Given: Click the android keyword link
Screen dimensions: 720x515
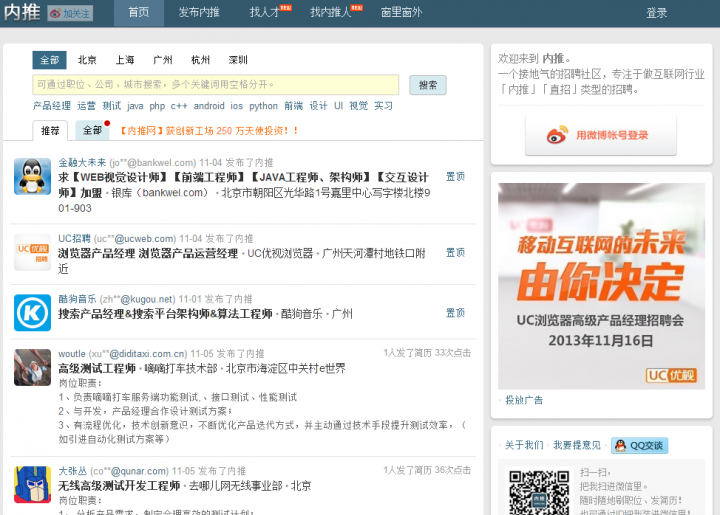Looking at the screenshot, I should pyautogui.click(x=209, y=106).
